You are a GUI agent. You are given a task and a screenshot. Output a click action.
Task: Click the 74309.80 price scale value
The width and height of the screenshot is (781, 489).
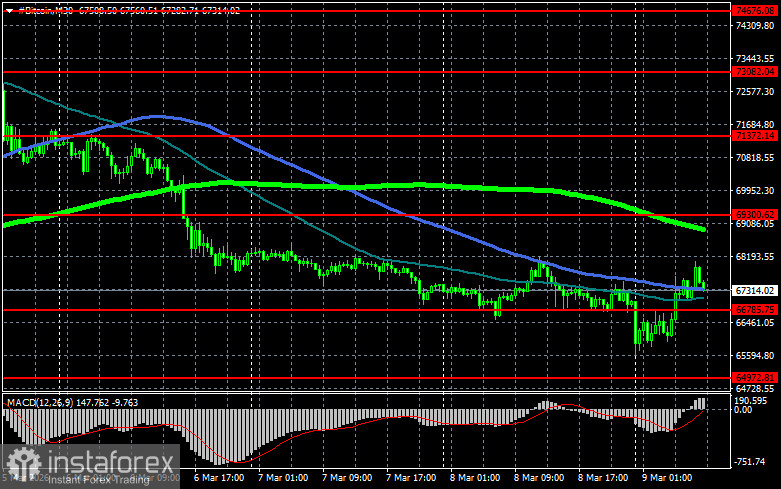point(755,25)
